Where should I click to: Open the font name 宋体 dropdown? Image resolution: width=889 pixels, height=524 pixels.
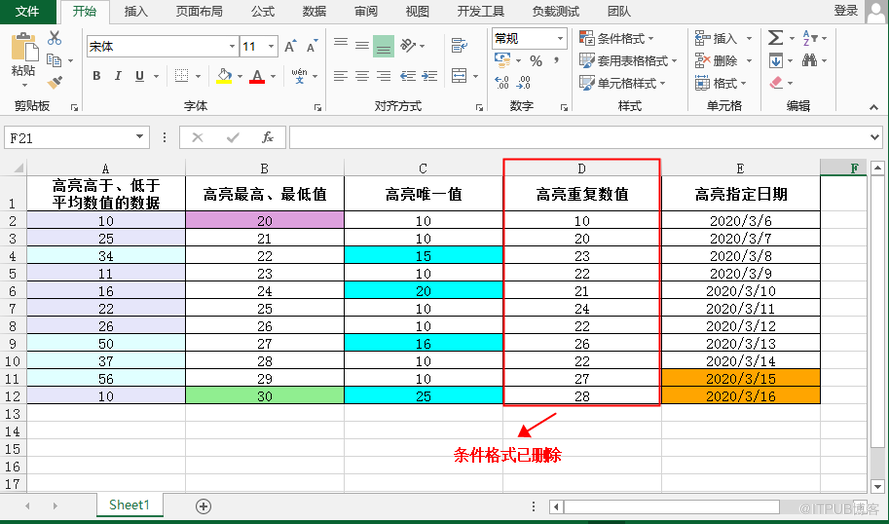coord(232,47)
